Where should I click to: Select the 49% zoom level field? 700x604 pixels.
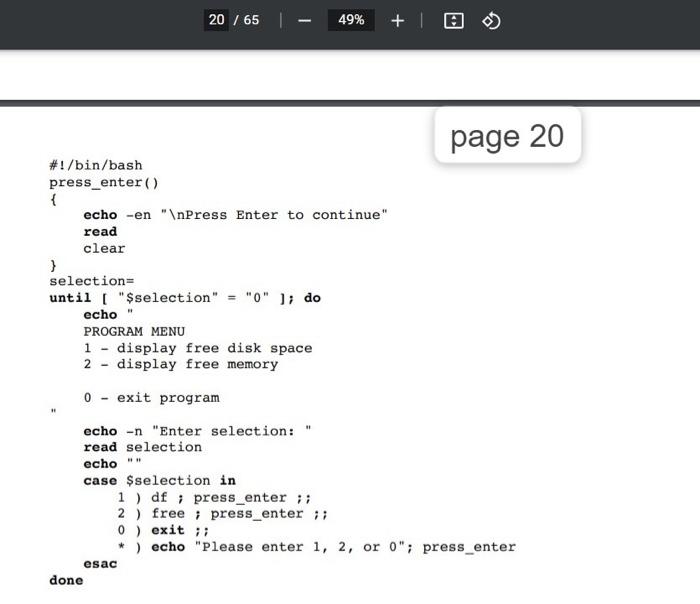(351, 20)
